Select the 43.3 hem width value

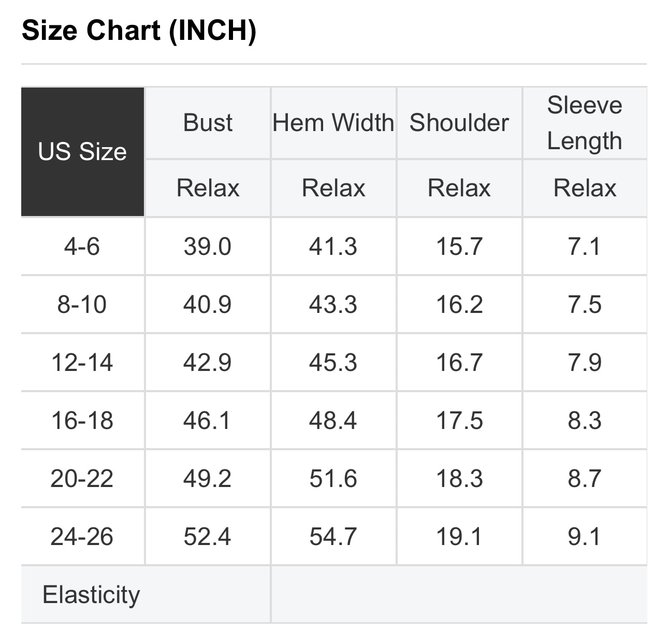(x=333, y=304)
